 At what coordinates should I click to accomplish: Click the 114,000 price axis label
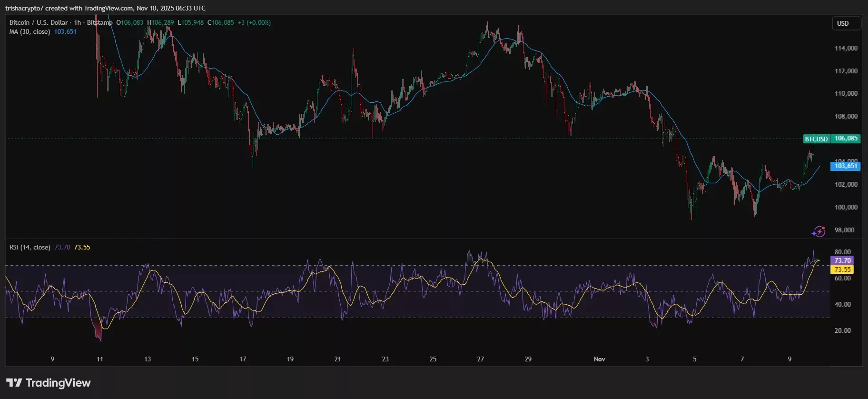(x=846, y=48)
